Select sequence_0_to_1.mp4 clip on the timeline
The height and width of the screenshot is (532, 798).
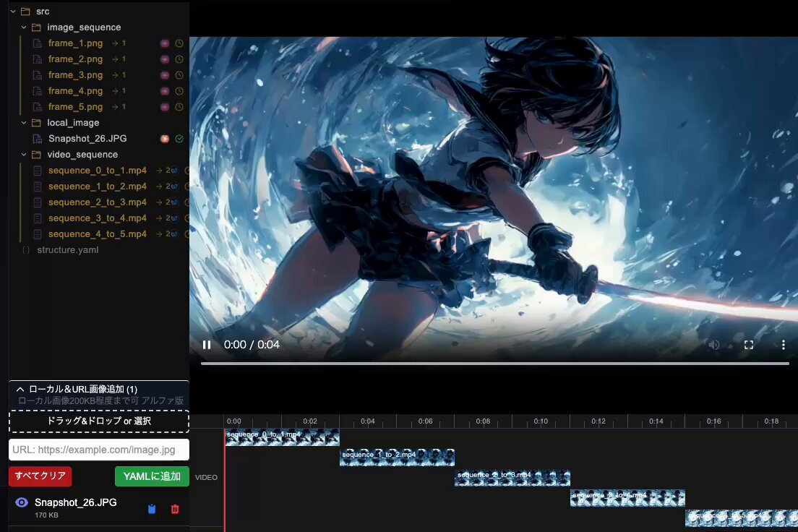282,437
